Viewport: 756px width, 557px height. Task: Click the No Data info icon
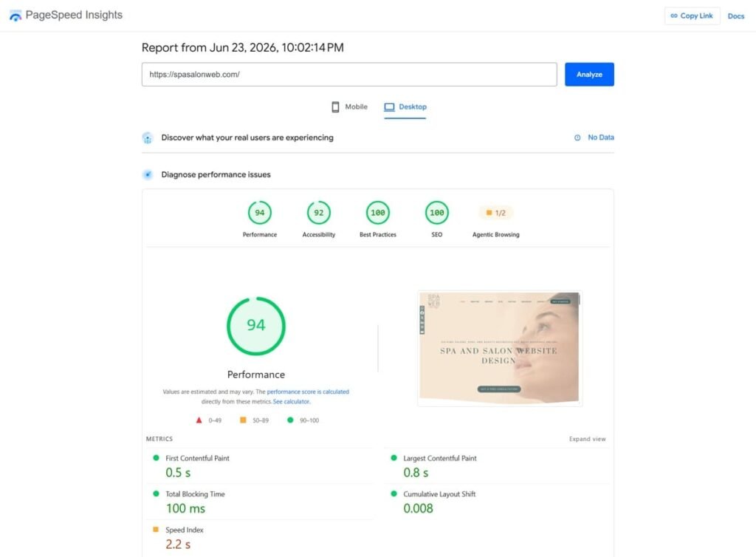(577, 138)
